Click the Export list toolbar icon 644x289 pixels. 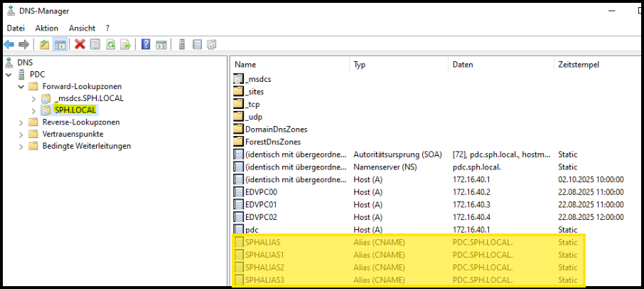click(126, 45)
